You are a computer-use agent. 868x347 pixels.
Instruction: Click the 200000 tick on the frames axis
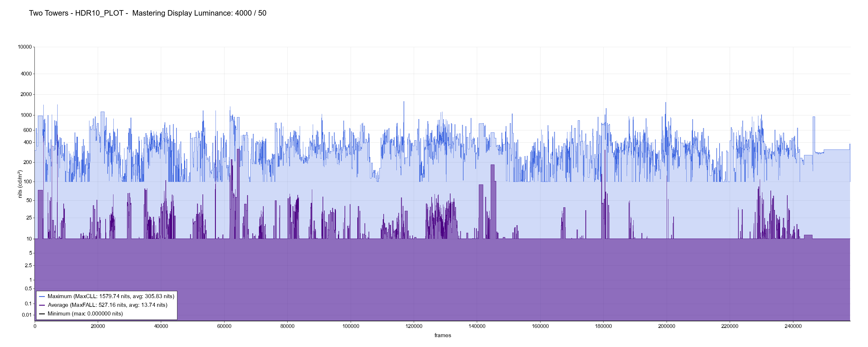(x=667, y=326)
